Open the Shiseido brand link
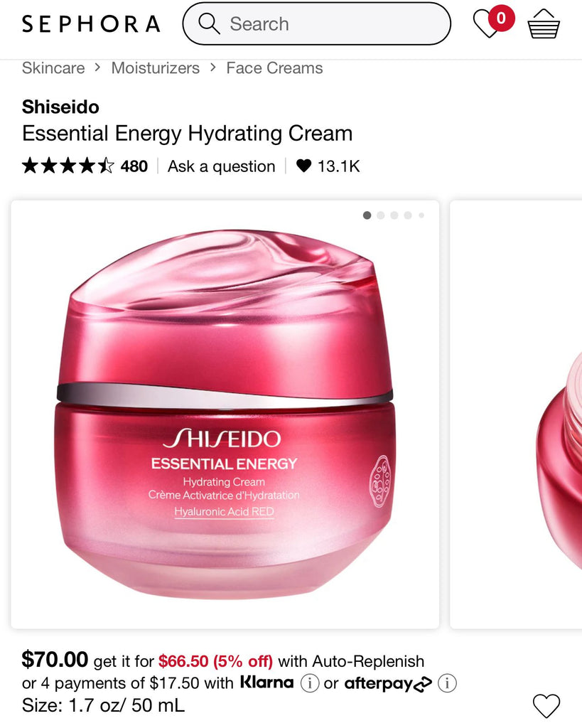Image resolution: width=582 pixels, height=728 pixels. tap(60, 107)
